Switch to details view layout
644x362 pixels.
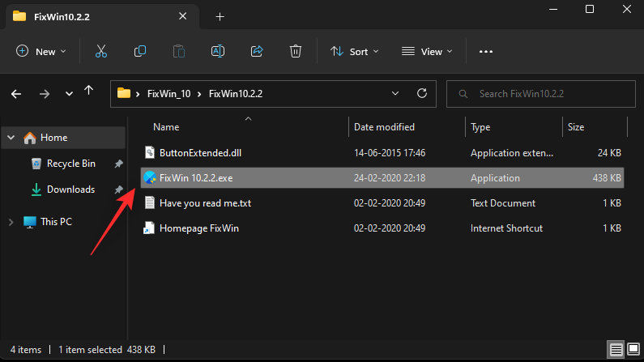coord(617,350)
